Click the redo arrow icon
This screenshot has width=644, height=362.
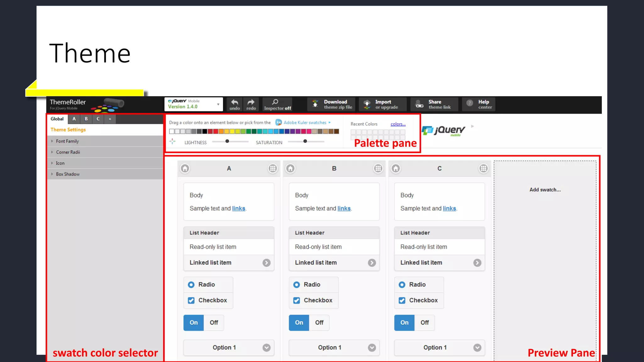click(251, 102)
